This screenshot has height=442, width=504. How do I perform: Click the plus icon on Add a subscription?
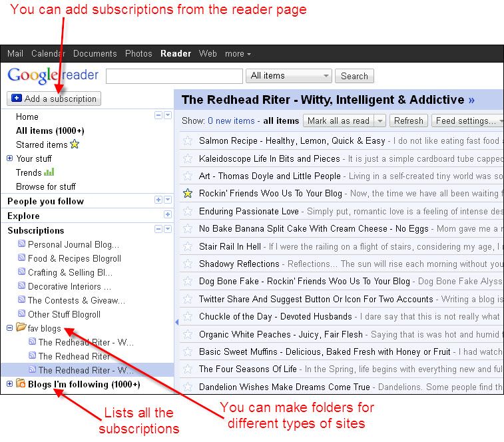(x=17, y=98)
